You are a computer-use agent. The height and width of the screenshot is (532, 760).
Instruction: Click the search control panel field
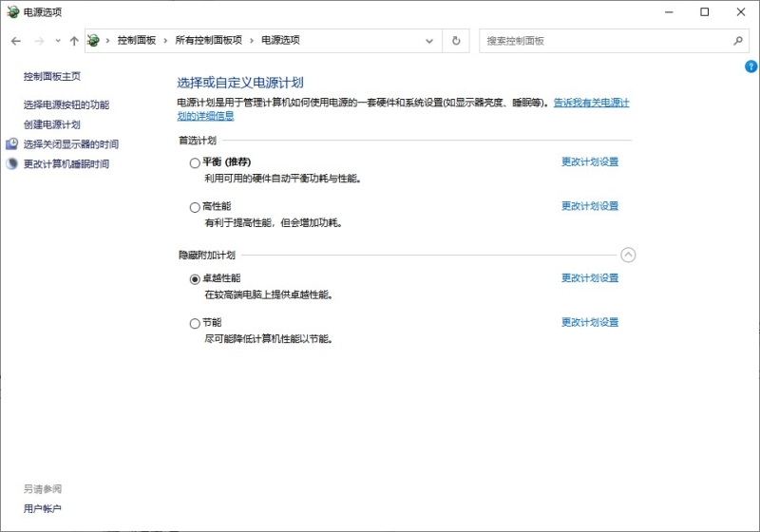coord(614,41)
